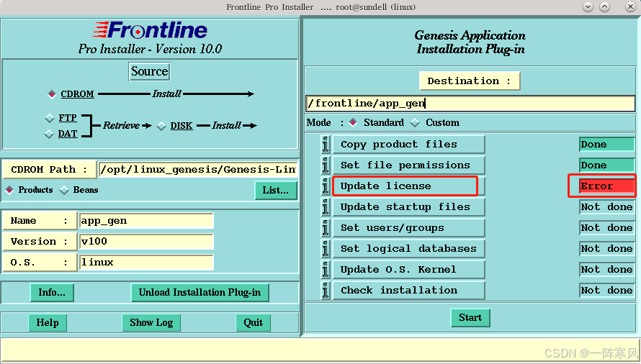Click Done status for Copy product files
This screenshot has width=641, height=364.
point(606,144)
